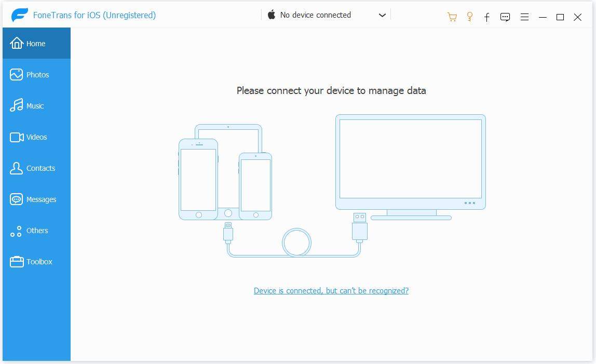
Task: Visit Facebook via the f icon
Action: coord(487,17)
